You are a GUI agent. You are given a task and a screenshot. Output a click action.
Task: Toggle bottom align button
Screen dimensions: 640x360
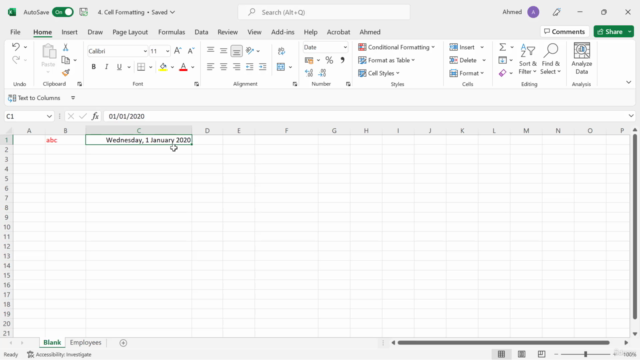coord(236,51)
